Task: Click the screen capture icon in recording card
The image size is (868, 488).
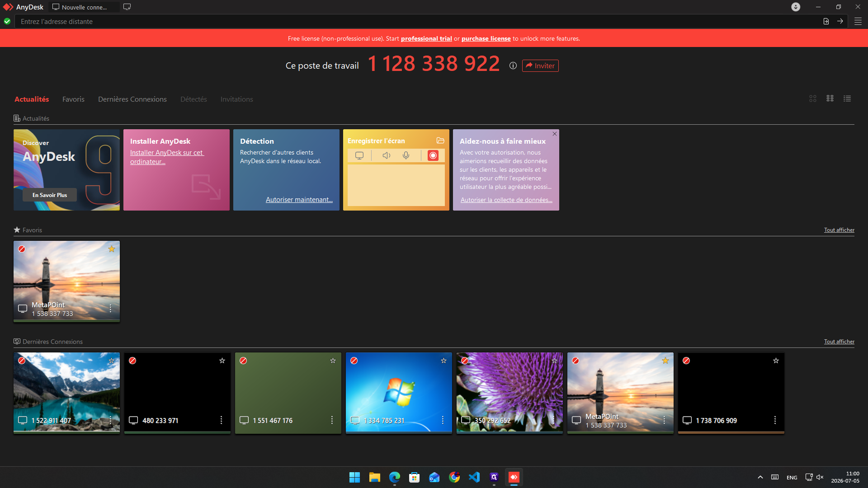Action: click(359, 155)
